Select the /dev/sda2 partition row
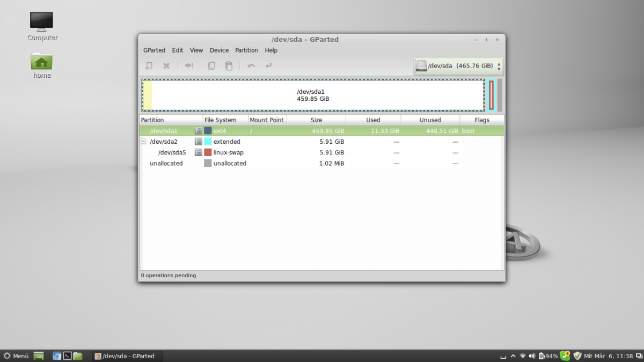The height and width of the screenshot is (362, 644). [321, 142]
